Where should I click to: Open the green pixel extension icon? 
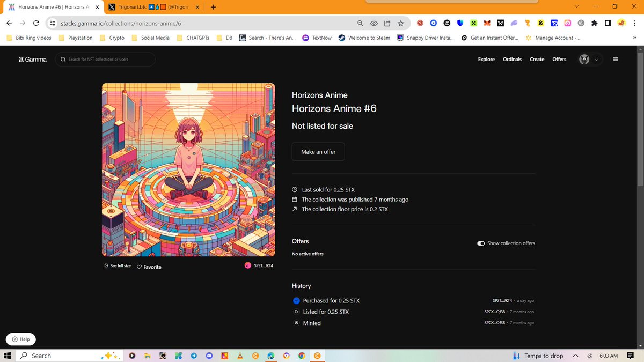pos(474,23)
